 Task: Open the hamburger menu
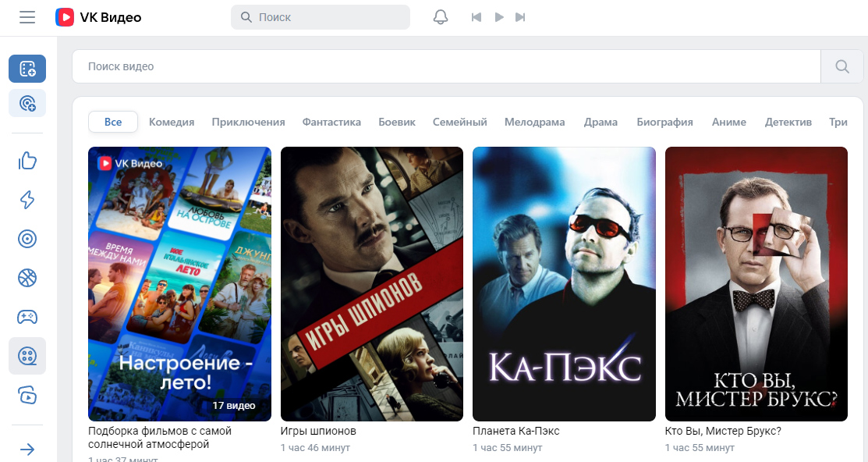tap(27, 17)
